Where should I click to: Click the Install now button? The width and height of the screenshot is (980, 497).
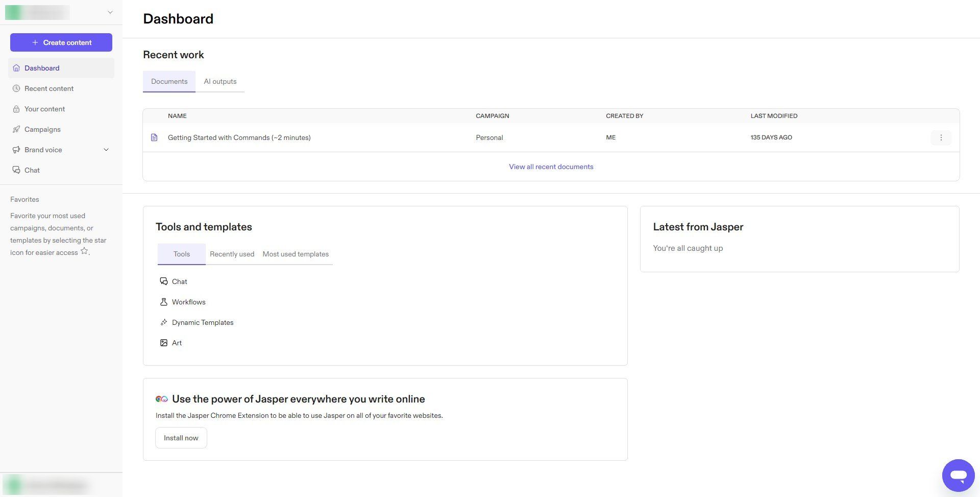point(181,438)
